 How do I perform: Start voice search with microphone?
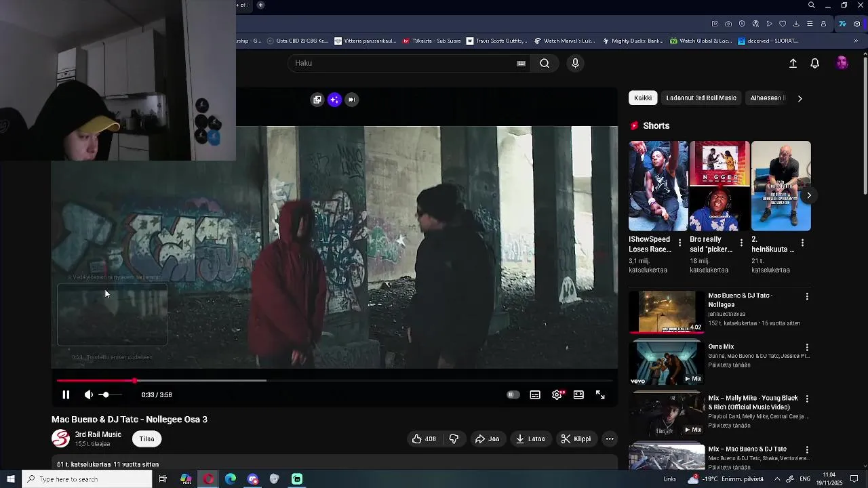(575, 63)
